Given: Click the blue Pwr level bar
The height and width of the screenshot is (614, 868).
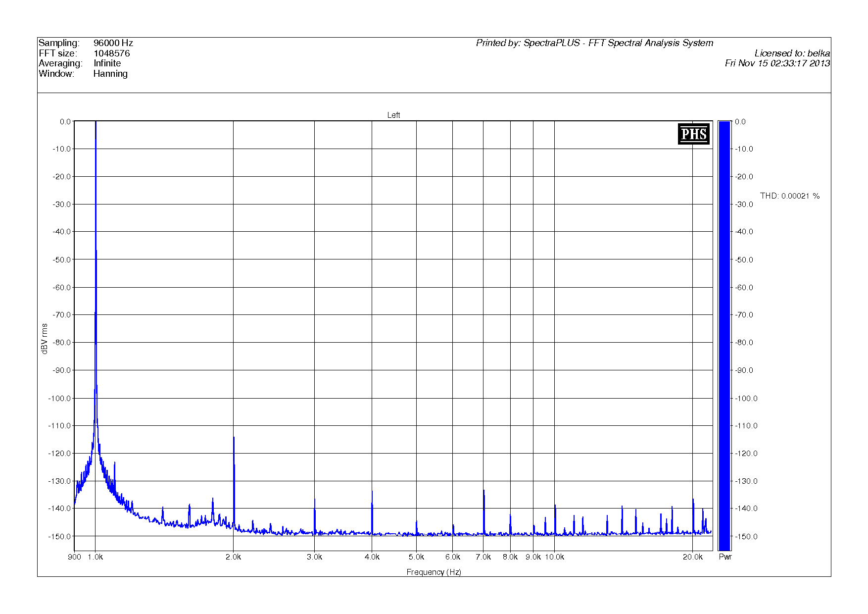Looking at the screenshot, I should (x=724, y=336).
